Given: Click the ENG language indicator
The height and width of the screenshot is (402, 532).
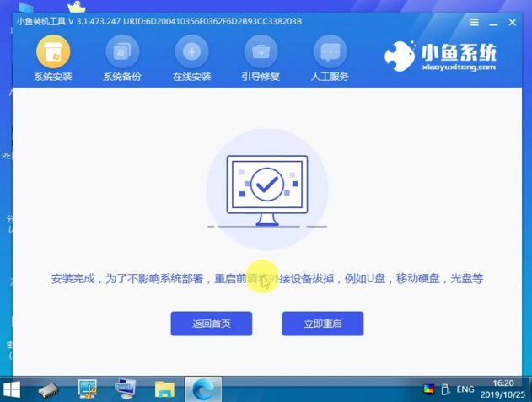Looking at the screenshot, I should pyautogui.click(x=465, y=389).
